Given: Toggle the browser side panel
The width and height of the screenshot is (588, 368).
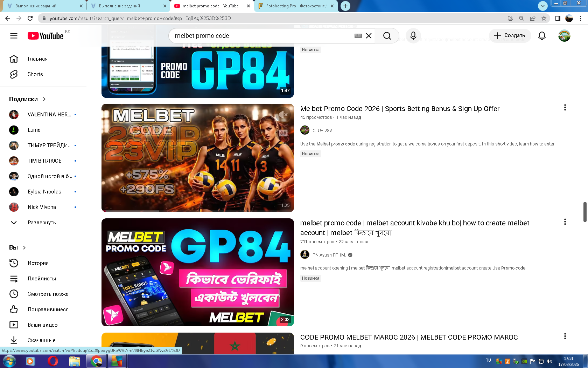Looking at the screenshot, I should click(x=558, y=18).
